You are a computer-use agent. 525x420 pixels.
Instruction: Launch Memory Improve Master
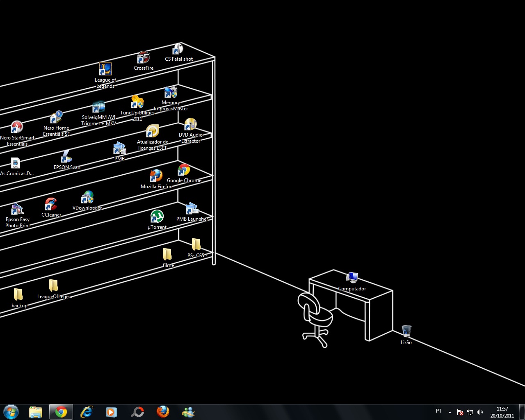pos(170,93)
